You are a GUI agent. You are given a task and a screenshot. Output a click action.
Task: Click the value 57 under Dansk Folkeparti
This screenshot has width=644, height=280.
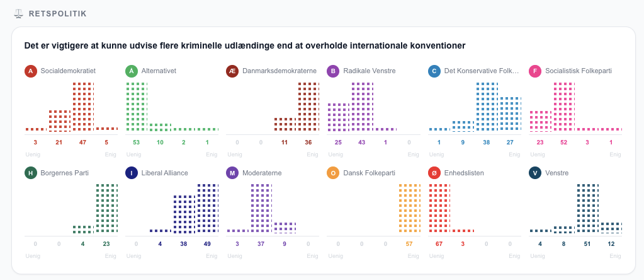[x=409, y=244]
